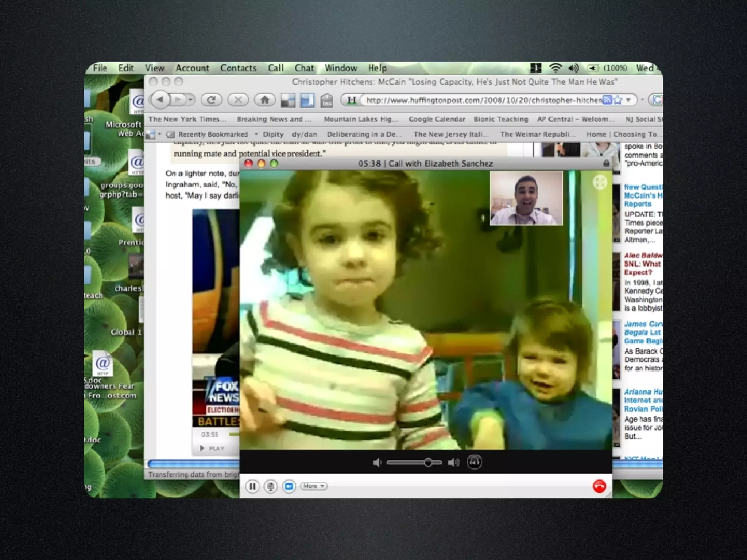Click the browser Back arrow

(160, 100)
